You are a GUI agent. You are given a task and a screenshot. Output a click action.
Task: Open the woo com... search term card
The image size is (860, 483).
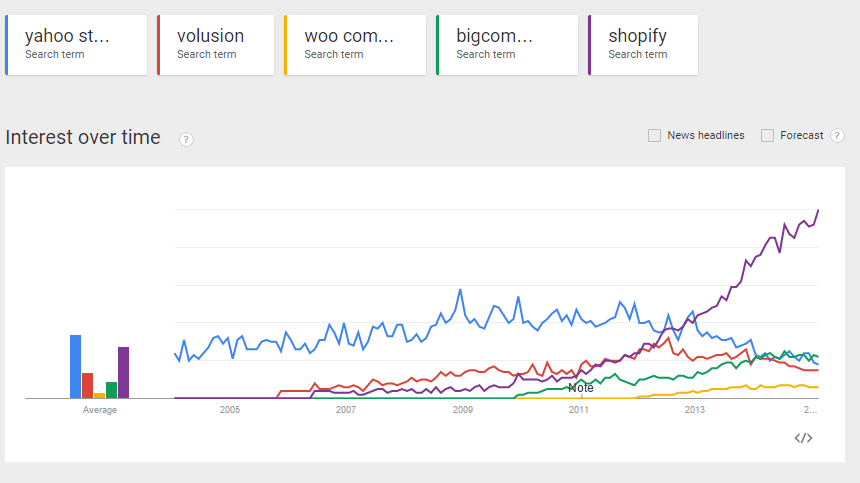(355, 45)
